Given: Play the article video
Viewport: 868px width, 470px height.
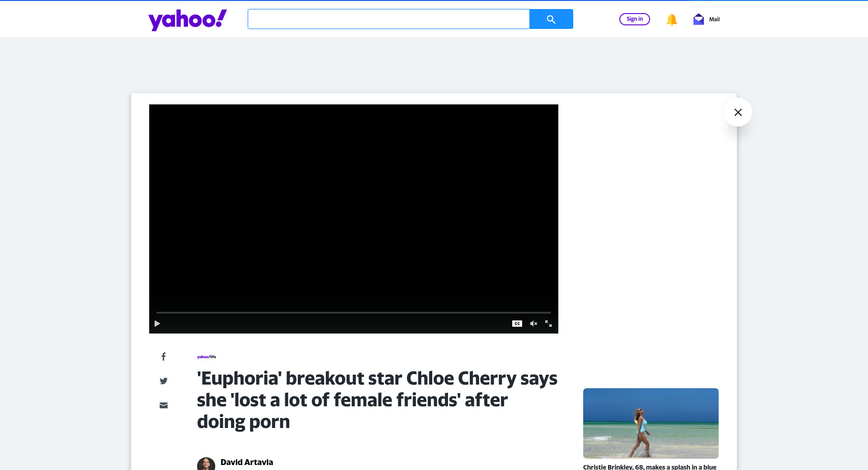Looking at the screenshot, I should coord(157,324).
